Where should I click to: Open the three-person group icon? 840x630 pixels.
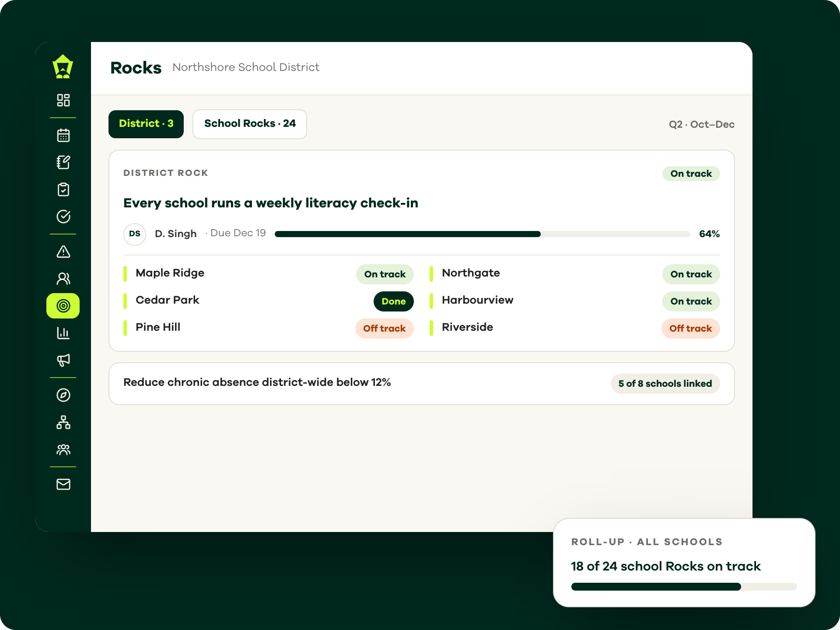coord(63,449)
